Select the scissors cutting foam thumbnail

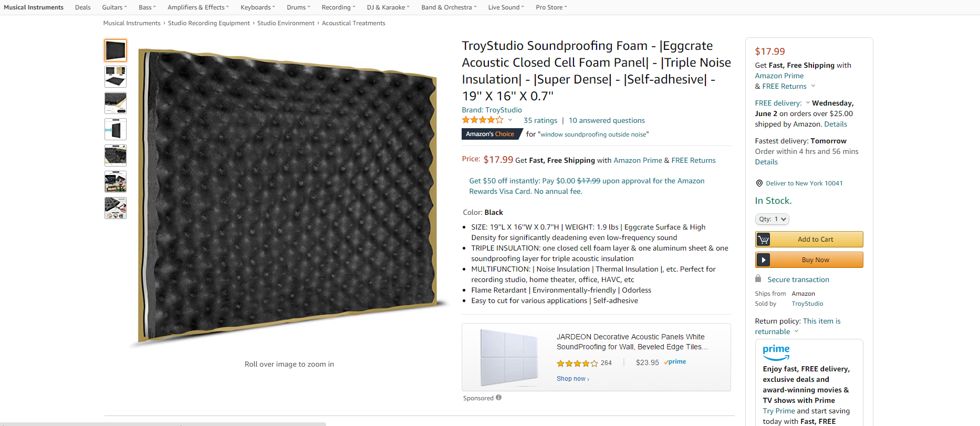(116, 208)
